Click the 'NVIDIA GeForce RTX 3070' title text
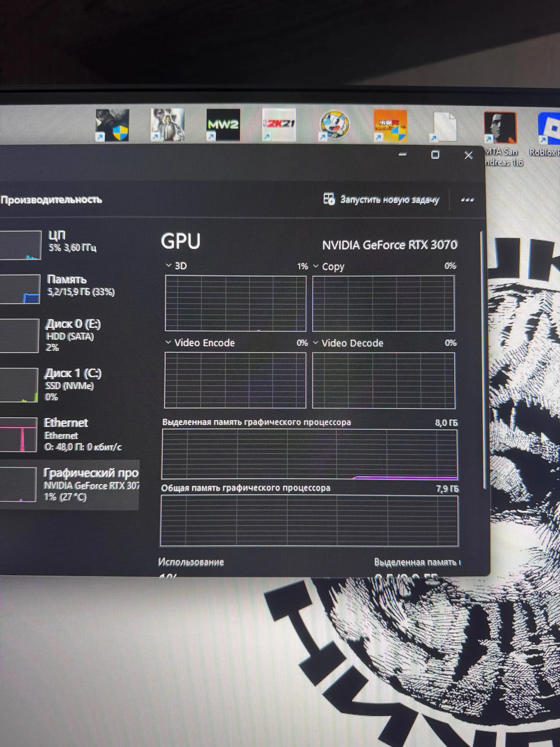The height and width of the screenshot is (747, 560). coord(390,245)
